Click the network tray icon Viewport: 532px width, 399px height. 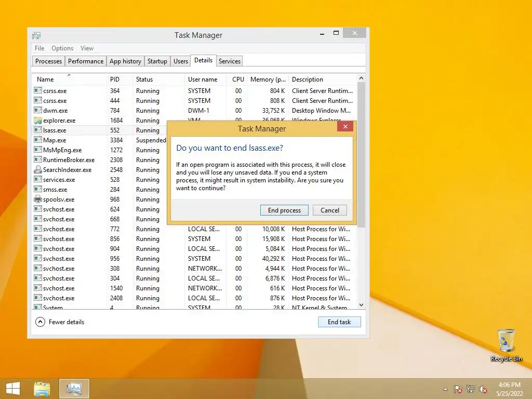pyautogui.click(x=470, y=389)
